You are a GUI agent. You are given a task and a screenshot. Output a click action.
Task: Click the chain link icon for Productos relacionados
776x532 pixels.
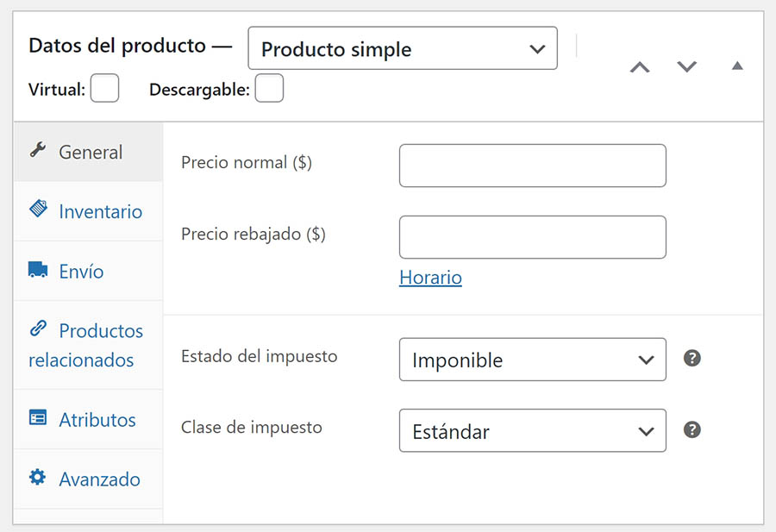[x=38, y=329]
